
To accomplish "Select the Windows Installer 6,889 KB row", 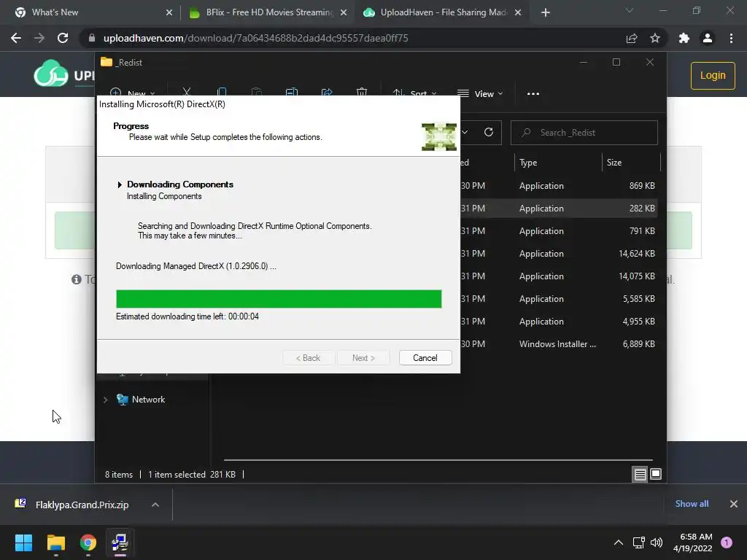I will pos(558,344).
